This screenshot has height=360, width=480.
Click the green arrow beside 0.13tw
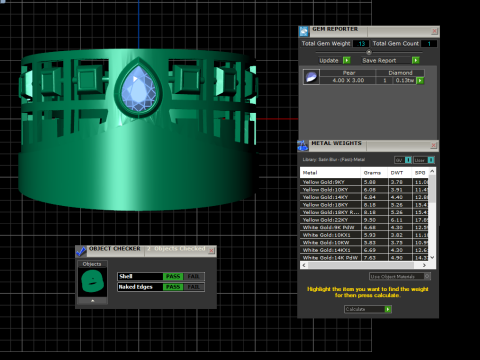(420, 81)
